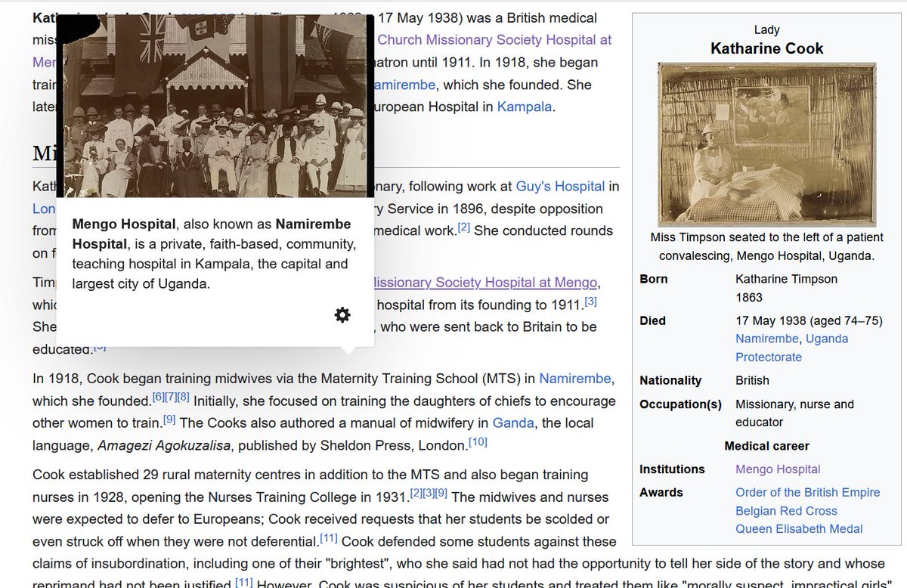Image resolution: width=907 pixels, height=588 pixels.
Task: Open the Mengo Hospital preview group photo
Action: [x=215, y=106]
